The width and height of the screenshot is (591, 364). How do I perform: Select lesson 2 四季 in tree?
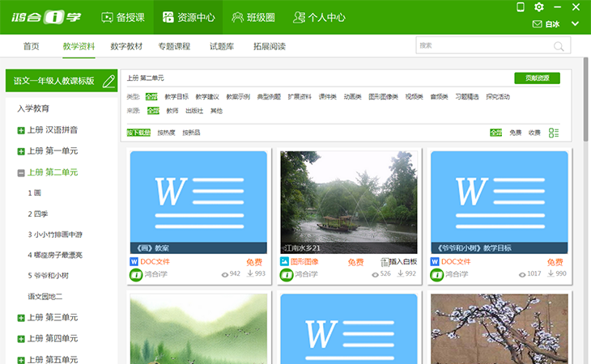point(38,214)
